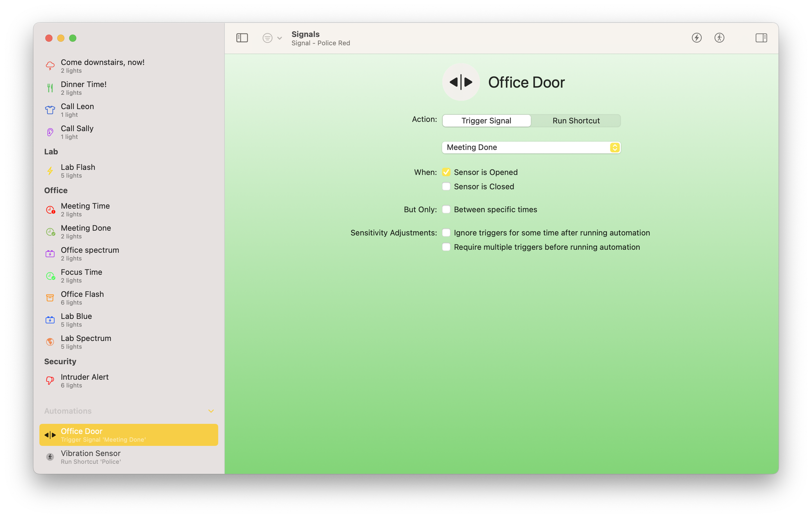Image resolution: width=812 pixels, height=518 pixels.
Task: Click the Lab Flash bolt icon
Action: coord(50,171)
